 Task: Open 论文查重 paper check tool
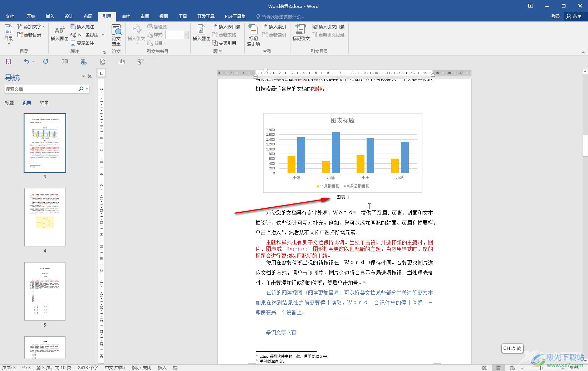[x=116, y=35]
